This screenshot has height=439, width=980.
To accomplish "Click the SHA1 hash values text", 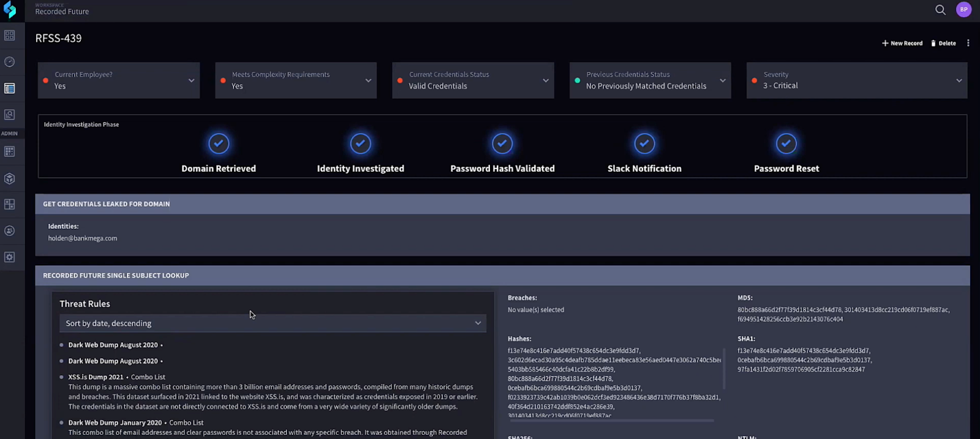I will coord(804,360).
